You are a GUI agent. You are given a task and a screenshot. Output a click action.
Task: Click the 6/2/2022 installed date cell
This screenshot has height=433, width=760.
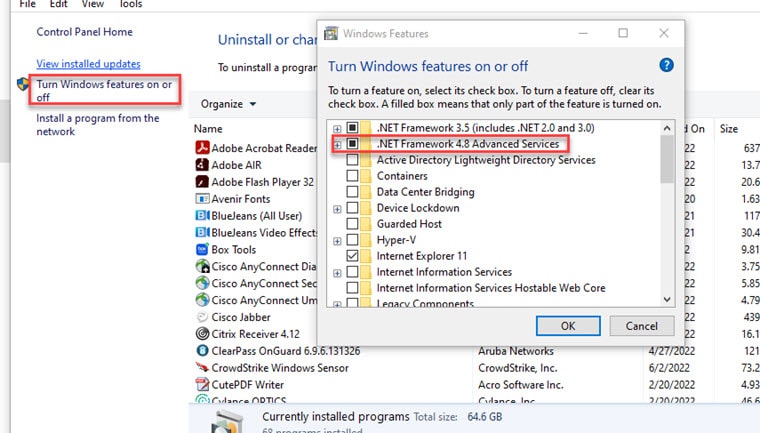click(x=669, y=368)
